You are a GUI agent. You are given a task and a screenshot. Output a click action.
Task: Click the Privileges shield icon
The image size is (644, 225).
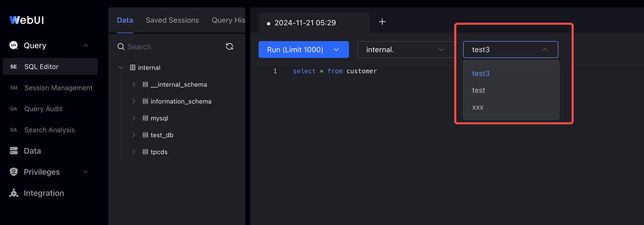14,172
